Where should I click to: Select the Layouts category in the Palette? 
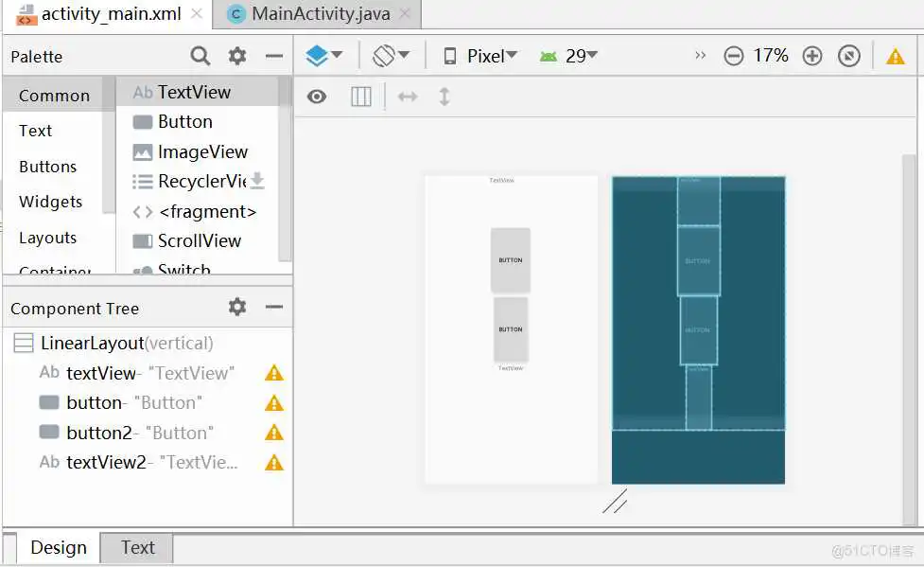[x=47, y=238]
